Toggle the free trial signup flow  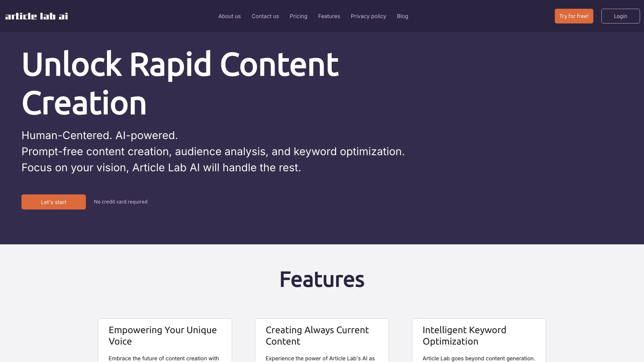click(x=574, y=16)
